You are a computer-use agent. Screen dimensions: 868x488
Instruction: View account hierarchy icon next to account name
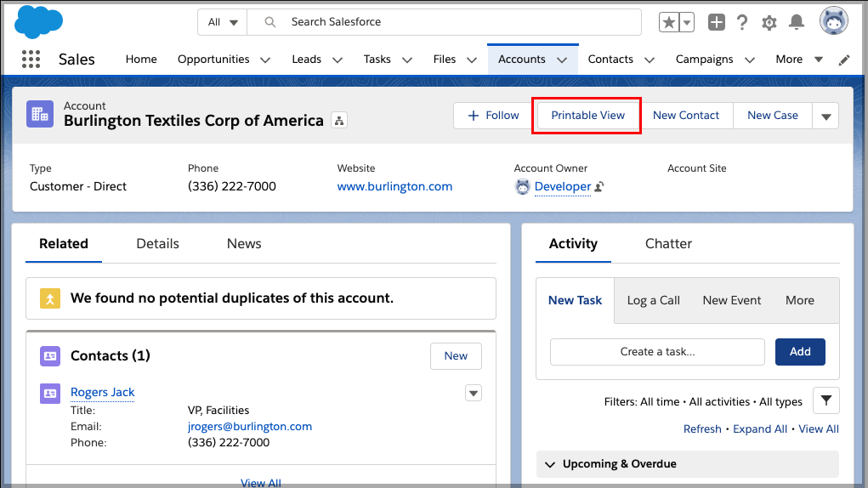[339, 120]
